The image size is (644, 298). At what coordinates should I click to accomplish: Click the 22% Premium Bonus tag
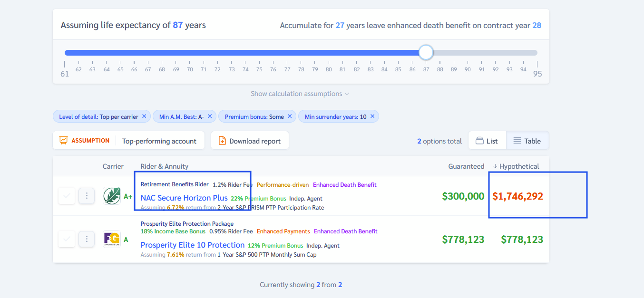point(258,198)
